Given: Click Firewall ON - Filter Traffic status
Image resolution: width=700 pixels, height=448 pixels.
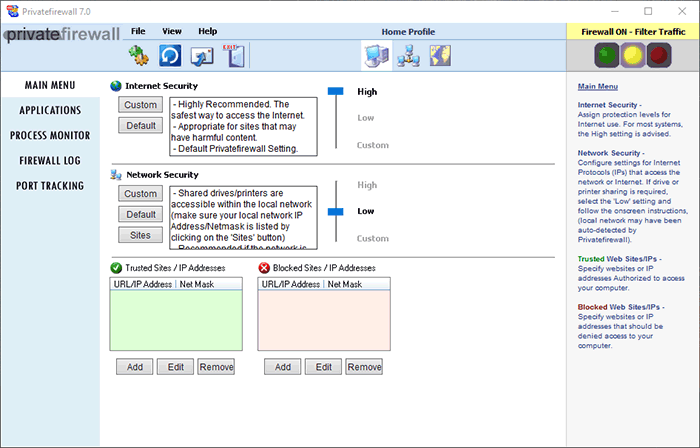Looking at the screenshot, I should [633, 32].
